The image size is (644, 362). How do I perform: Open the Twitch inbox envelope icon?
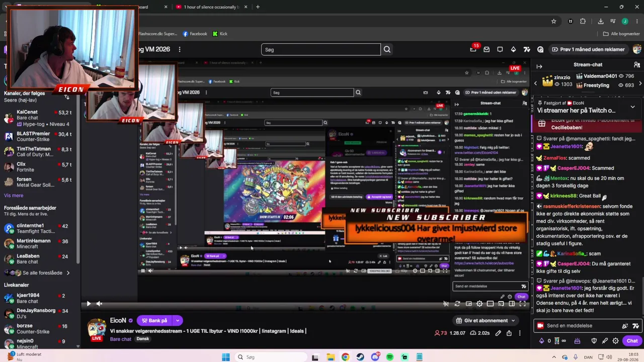click(x=487, y=49)
